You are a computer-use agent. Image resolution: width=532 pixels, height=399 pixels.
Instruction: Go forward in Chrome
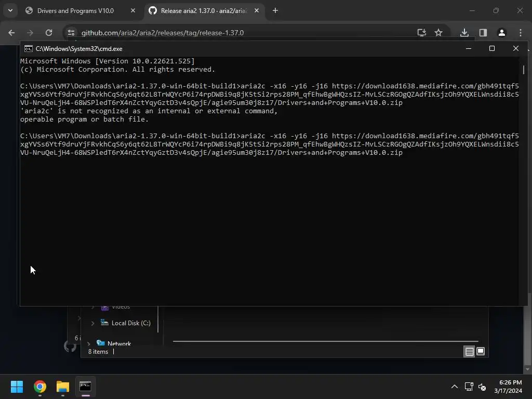pyautogui.click(x=30, y=33)
